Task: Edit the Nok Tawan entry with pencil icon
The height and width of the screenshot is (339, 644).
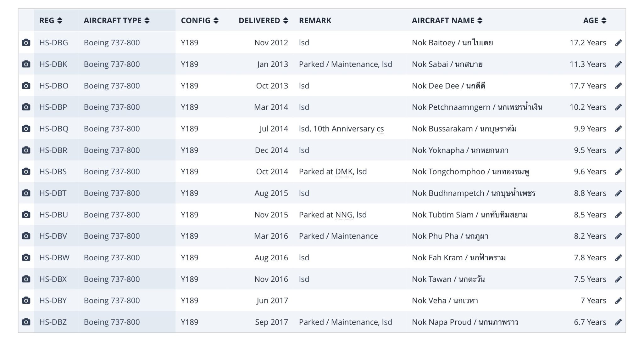Action: [618, 279]
